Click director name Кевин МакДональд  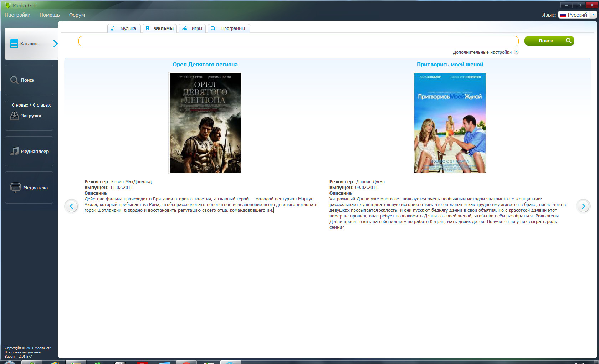131,182
